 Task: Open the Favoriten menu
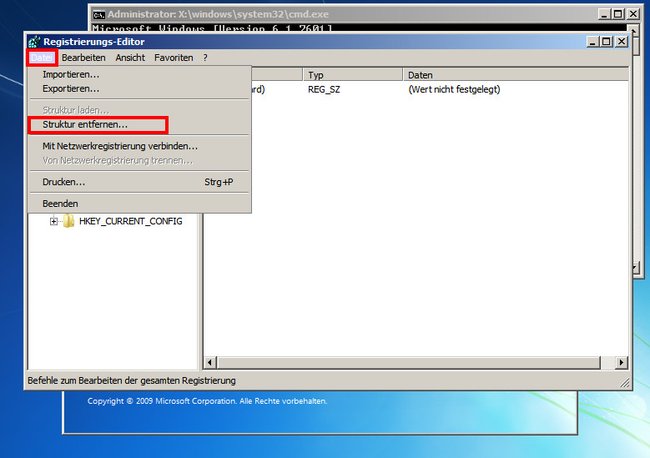(x=174, y=58)
